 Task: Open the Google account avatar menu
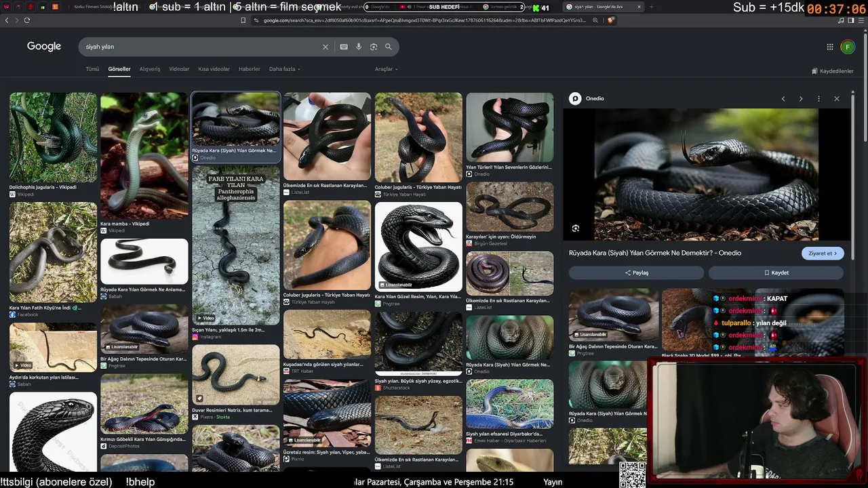(848, 47)
